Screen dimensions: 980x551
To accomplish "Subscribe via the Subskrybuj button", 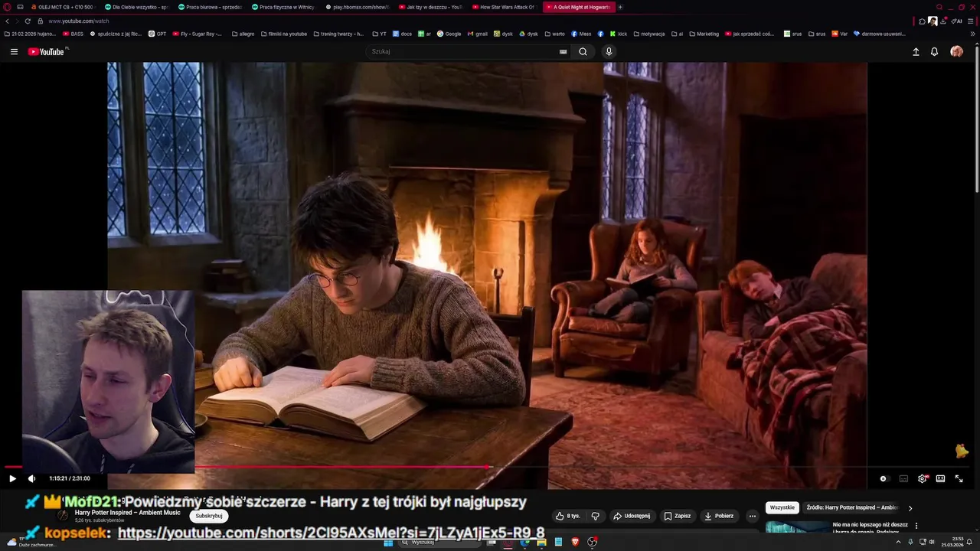I will coord(208,516).
